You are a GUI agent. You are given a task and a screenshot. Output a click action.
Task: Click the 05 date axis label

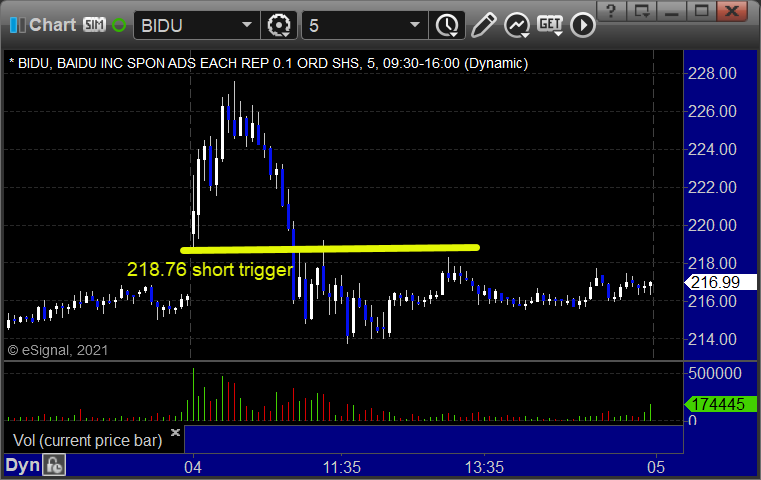click(656, 467)
